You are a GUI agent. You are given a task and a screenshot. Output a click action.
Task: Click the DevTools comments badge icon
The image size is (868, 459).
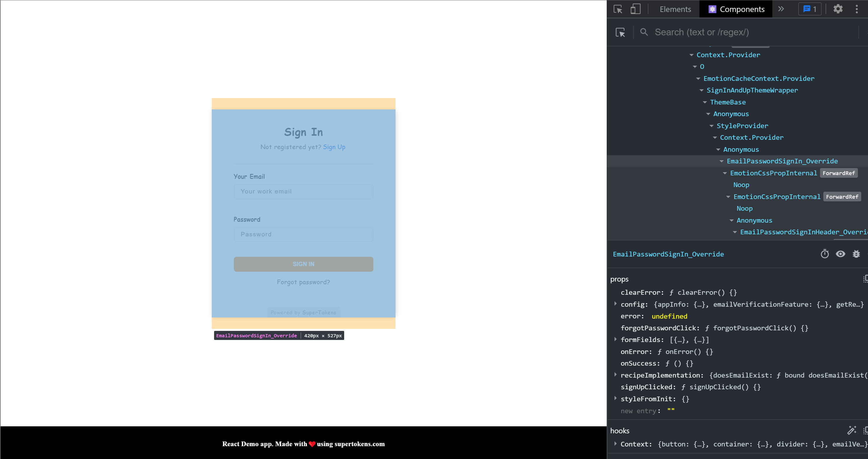[810, 9]
